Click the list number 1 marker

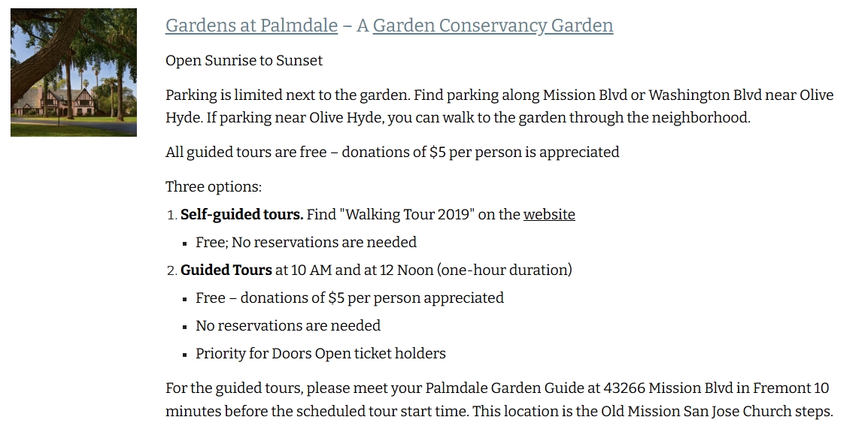[x=171, y=215]
